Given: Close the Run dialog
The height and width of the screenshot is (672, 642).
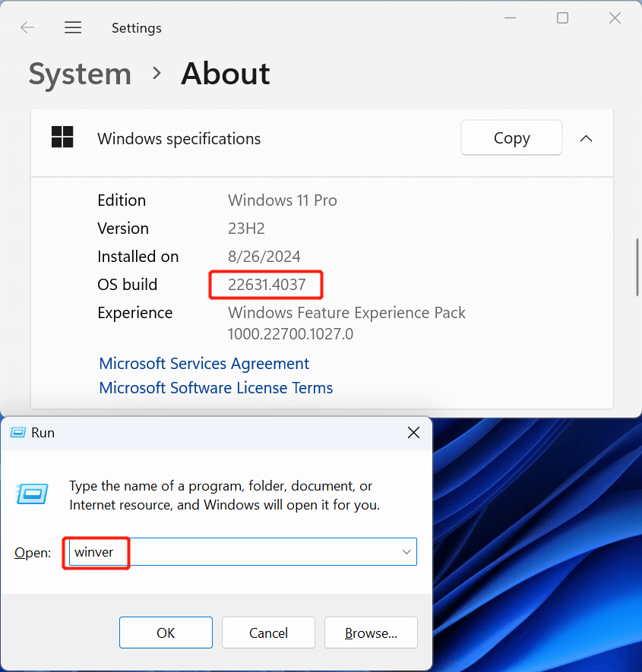Looking at the screenshot, I should coord(413,432).
